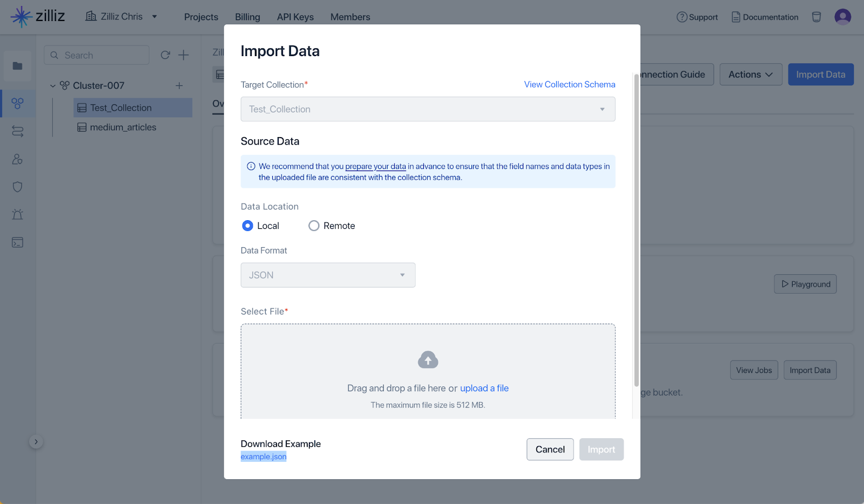Click the Cancel button
Image resolution: width=864 pixels, height=504 pixels.
(x=550, y=449)
